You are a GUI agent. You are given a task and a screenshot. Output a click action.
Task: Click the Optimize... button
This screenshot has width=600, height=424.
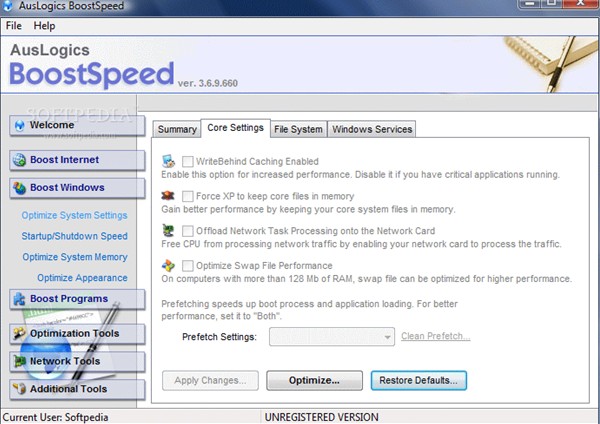tap(315, 380)
